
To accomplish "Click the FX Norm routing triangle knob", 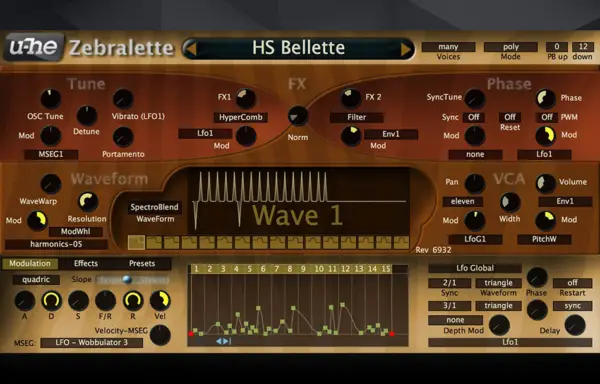I will [298, 116].
